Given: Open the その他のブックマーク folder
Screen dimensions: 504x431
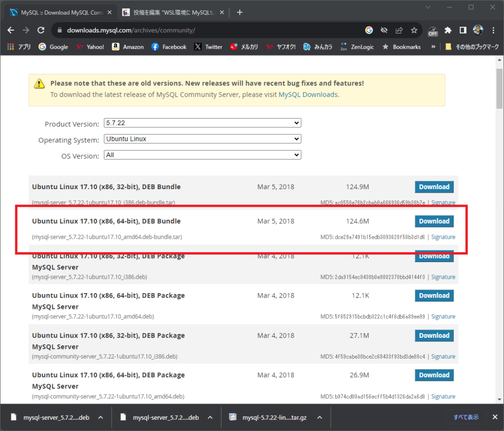Looking at the screenshot, I should coord(472,47).
